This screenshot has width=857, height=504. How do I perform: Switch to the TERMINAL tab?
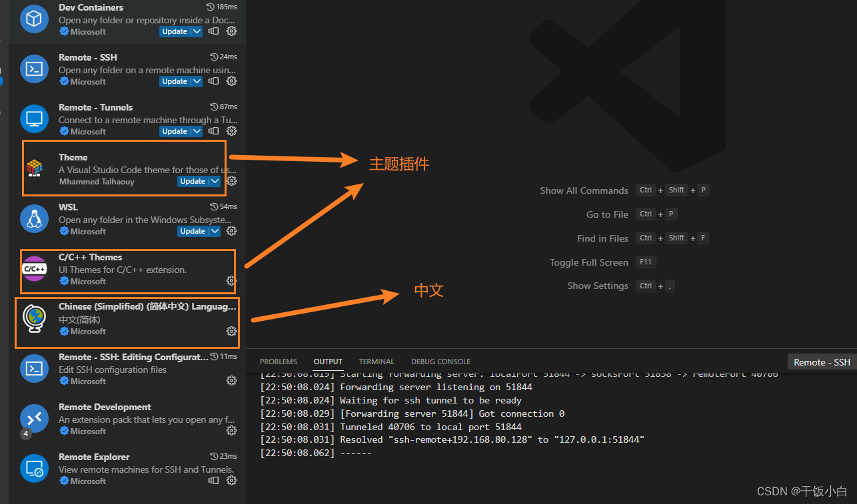(x=377, y=362)
